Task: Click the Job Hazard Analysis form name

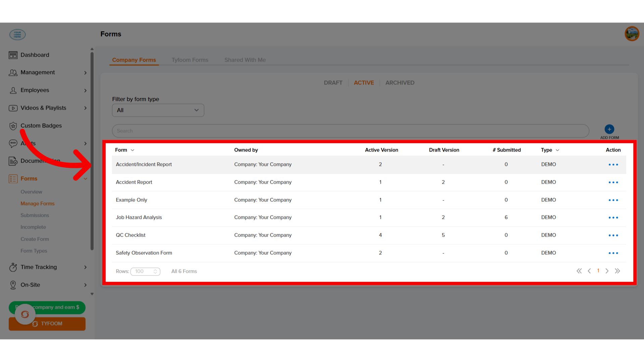Action: (139, 217)
